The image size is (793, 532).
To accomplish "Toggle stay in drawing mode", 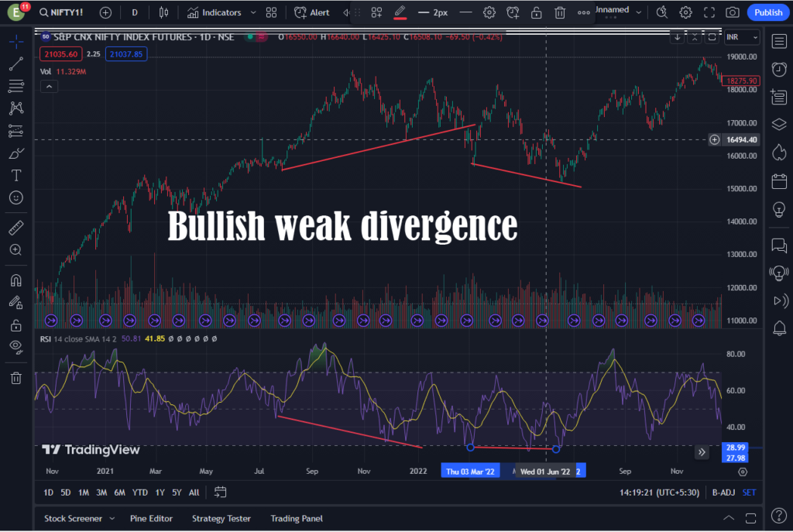I will (x=16, y=303).
